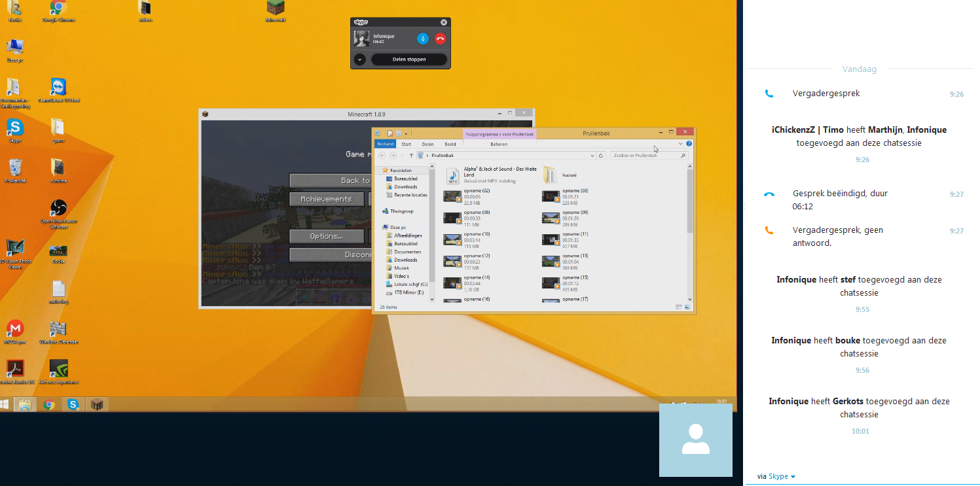Viewport: 980px width, 486px height.
Task: Switch to Minecraft on the taskbar
Action: [97, 404]
